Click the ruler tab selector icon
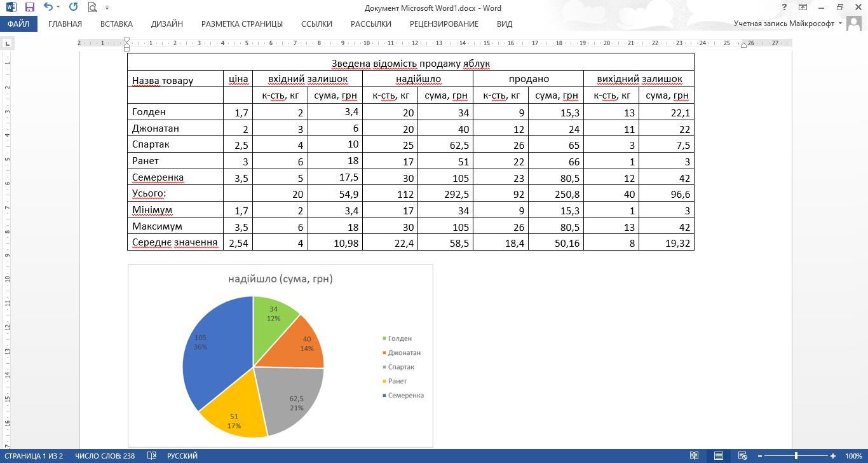This screenshot has height=463, width=868. coord(7,44)
